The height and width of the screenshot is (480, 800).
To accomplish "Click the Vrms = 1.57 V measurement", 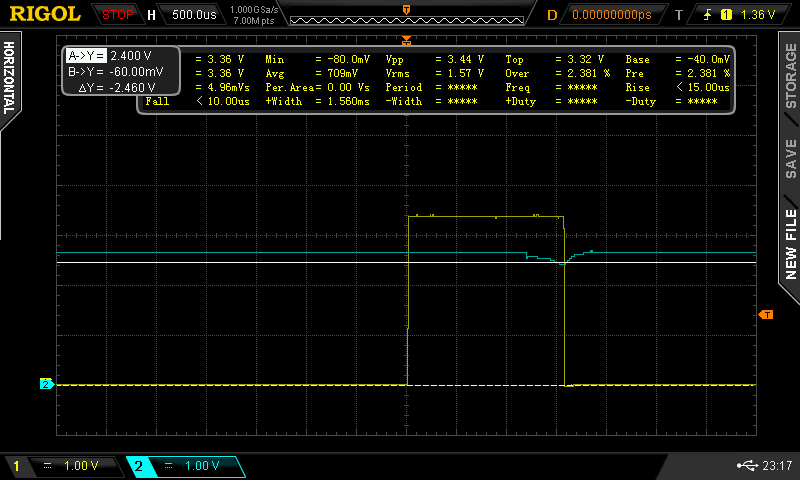I will point(435,73).
